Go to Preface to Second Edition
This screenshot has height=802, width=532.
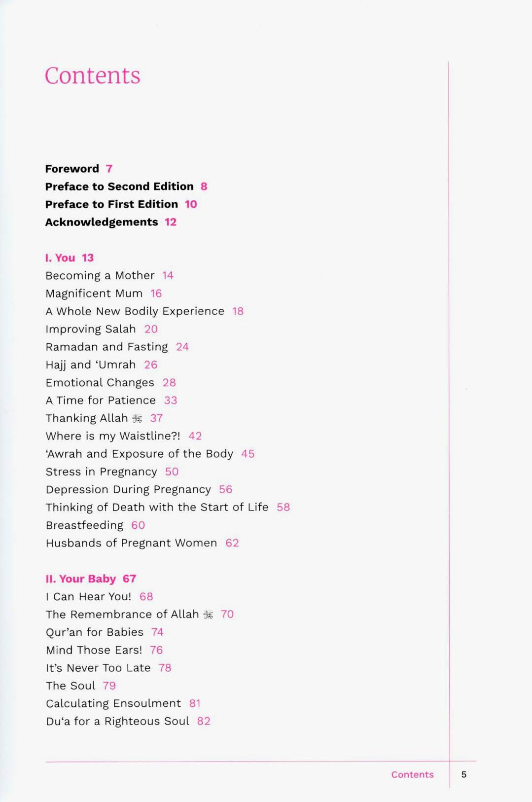pyautogui.click(x=119, y=186)
